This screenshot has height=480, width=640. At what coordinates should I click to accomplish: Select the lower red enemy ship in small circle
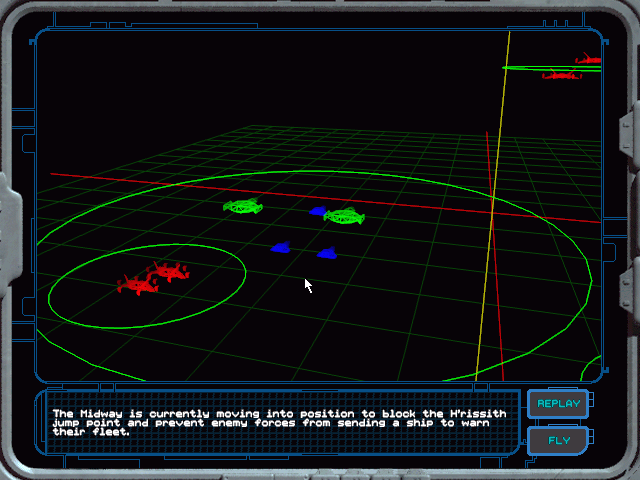click(138, 285)
